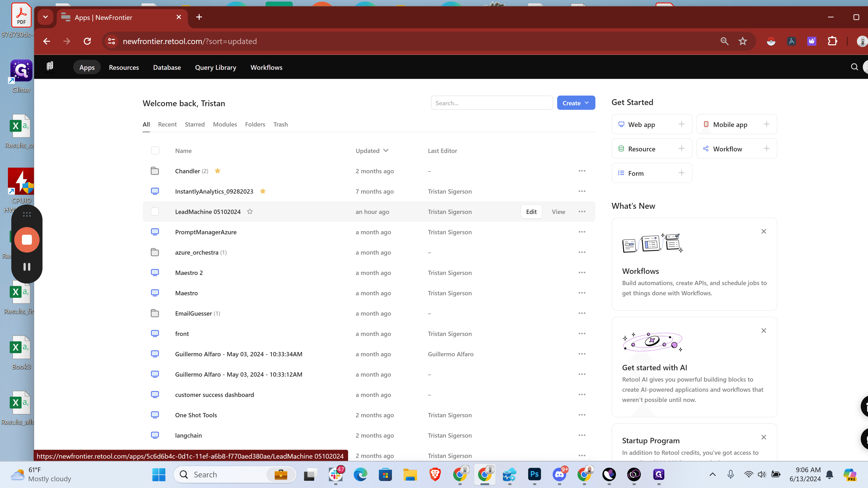
Task: Show hidden system tray icons
Action: 712,474
